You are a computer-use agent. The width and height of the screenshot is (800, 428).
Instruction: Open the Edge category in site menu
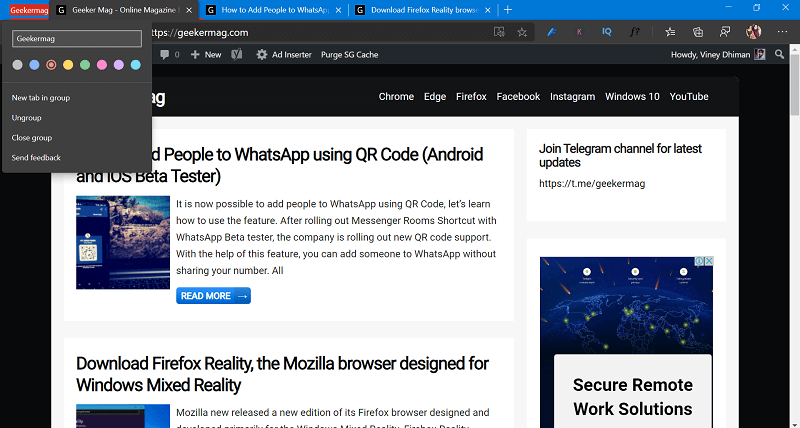click(x=435, y=96)
